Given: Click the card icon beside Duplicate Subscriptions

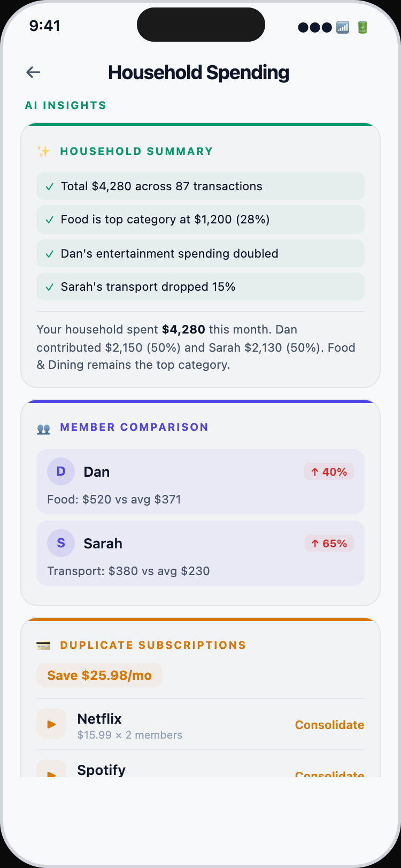Looking at the screenshot, I should tap(43, 646).
